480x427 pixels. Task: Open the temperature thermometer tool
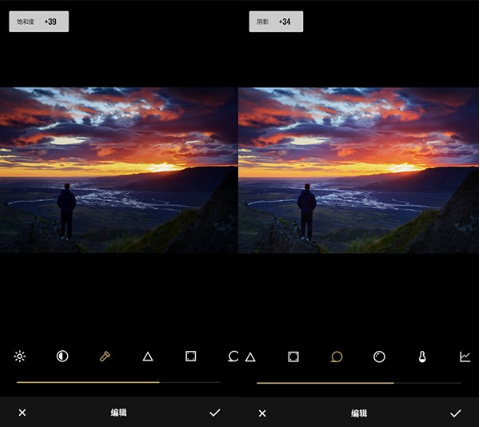click(x=422, y=357)
